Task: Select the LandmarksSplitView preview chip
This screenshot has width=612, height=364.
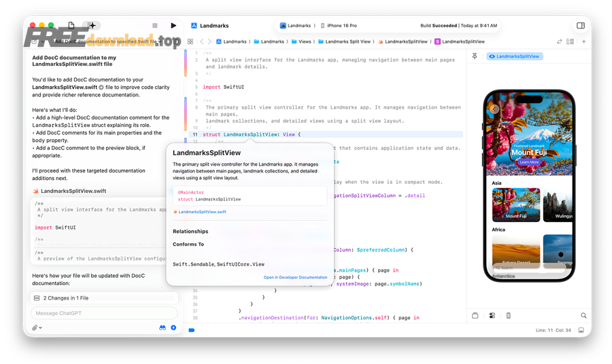Action: click(515, 56)
